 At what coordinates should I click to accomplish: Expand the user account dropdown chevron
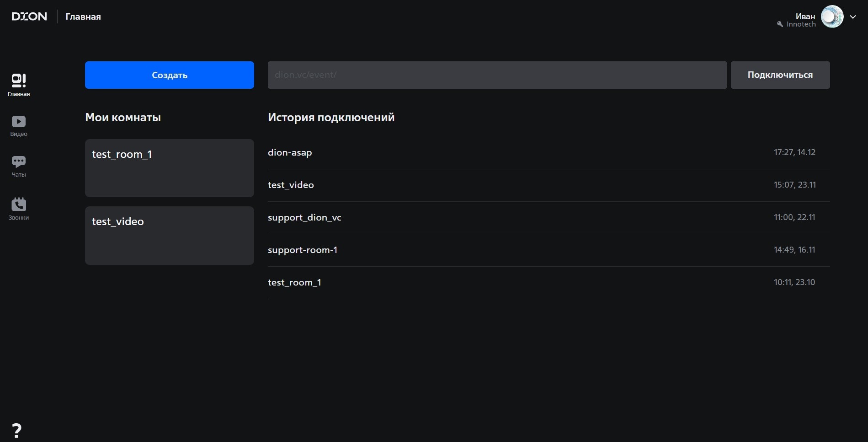[x=853, y=17]
